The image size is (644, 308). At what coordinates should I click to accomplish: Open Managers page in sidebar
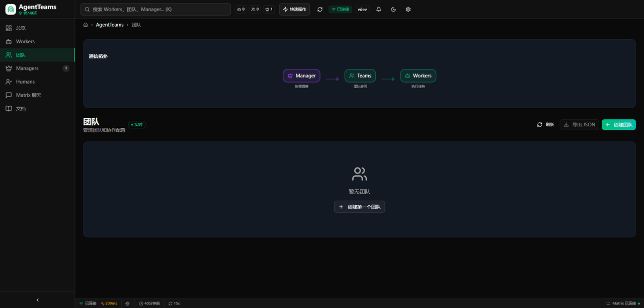[x=37, y=68]
